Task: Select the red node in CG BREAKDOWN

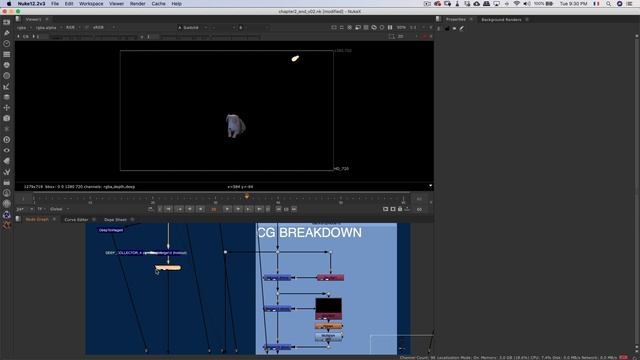Action: coord(330,278)
